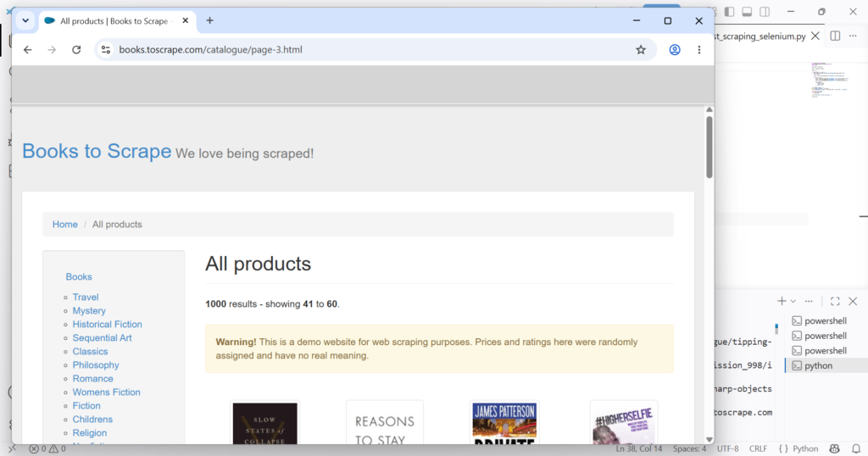
Task: Click the VS Code minimap
Action: [x=831, y=80]
